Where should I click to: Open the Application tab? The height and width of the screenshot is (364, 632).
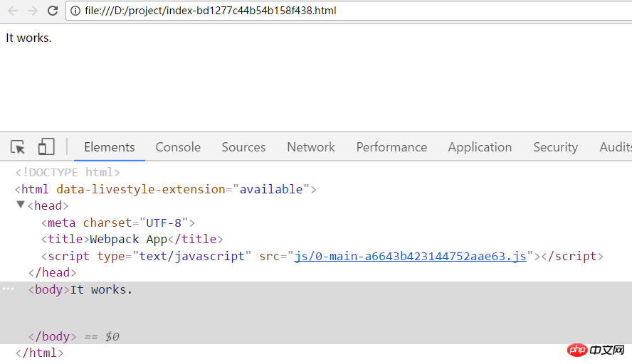[480, 147]
